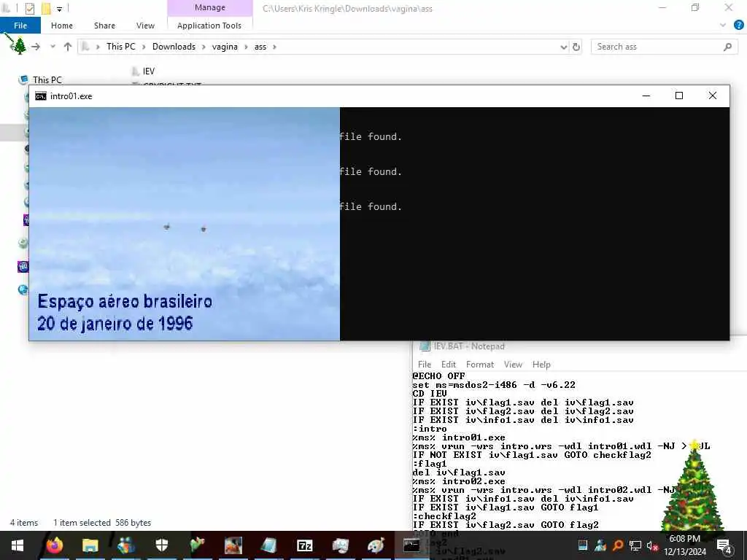
Task: Open the notepad-style taskbar icon
Action: click(x=268, y=545)
